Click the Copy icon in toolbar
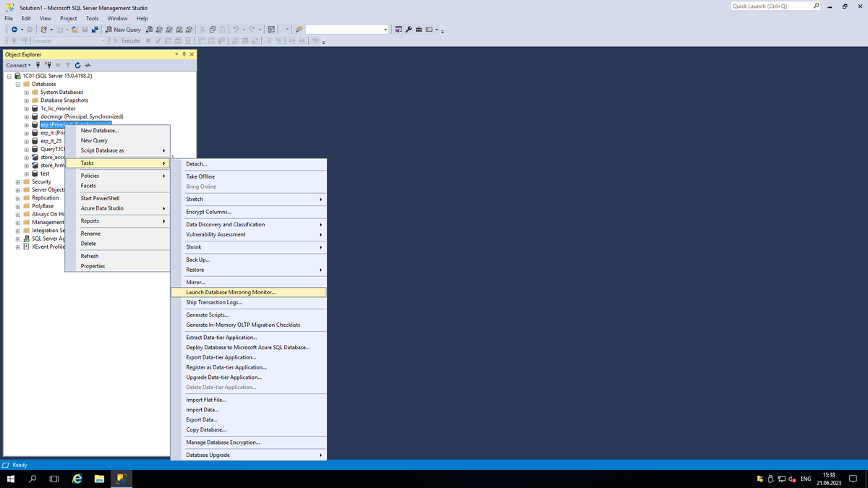 tap(212, 30)
